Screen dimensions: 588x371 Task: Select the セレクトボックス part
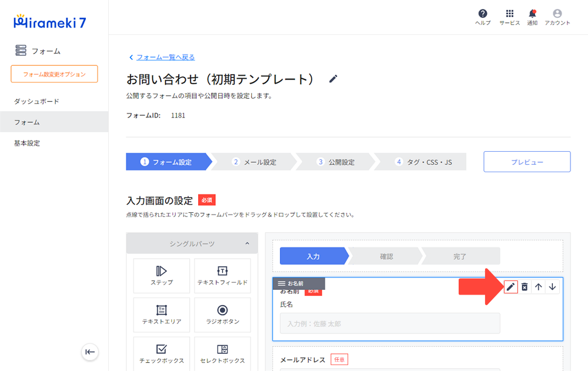coord(222,354)
